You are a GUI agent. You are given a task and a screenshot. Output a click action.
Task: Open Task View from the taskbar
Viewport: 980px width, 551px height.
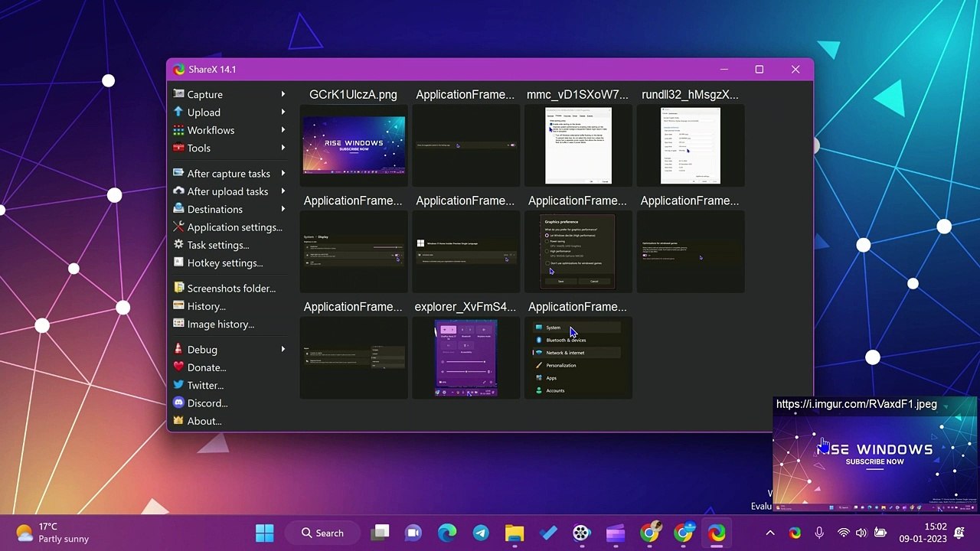(x=381, y=533)
